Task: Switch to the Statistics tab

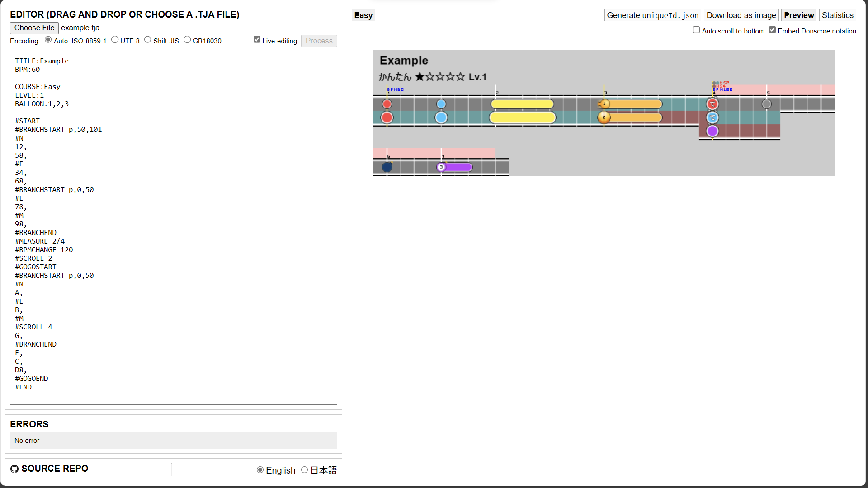Action: 837,15
